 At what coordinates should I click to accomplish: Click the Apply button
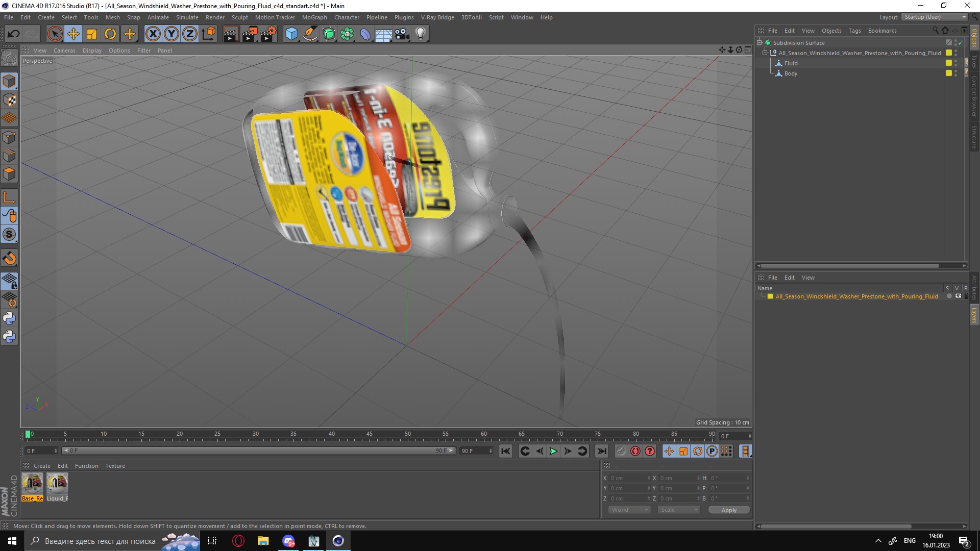[x=729, y=510]
